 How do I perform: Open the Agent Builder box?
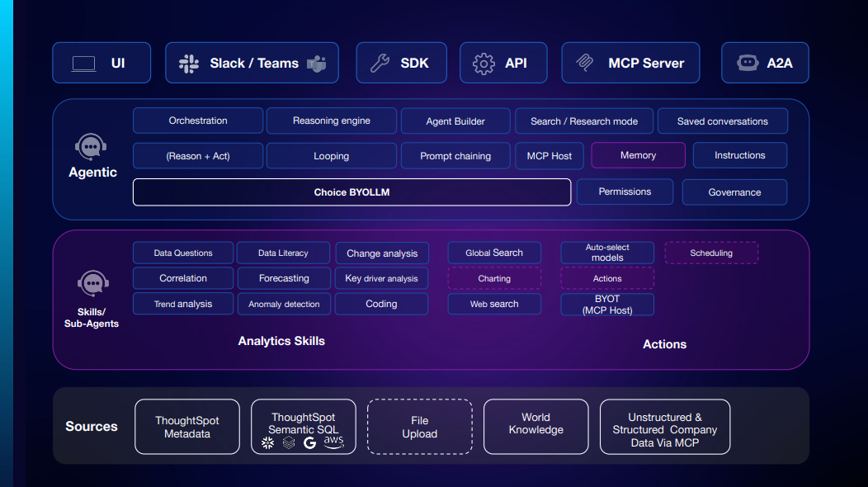point(455,121)
